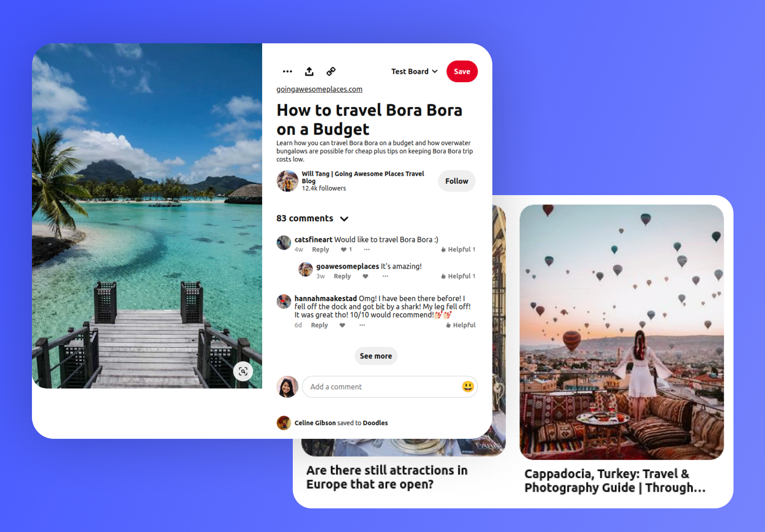Click See more to load additional comments
The height and width of the screenshot is (532, 765).
pos(375,356)
